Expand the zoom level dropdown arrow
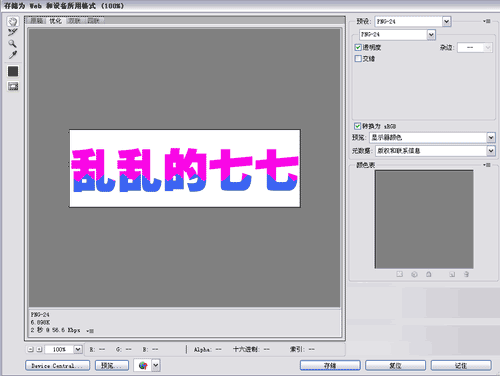Viewport: 500px width, 376px height. (78, 349)
